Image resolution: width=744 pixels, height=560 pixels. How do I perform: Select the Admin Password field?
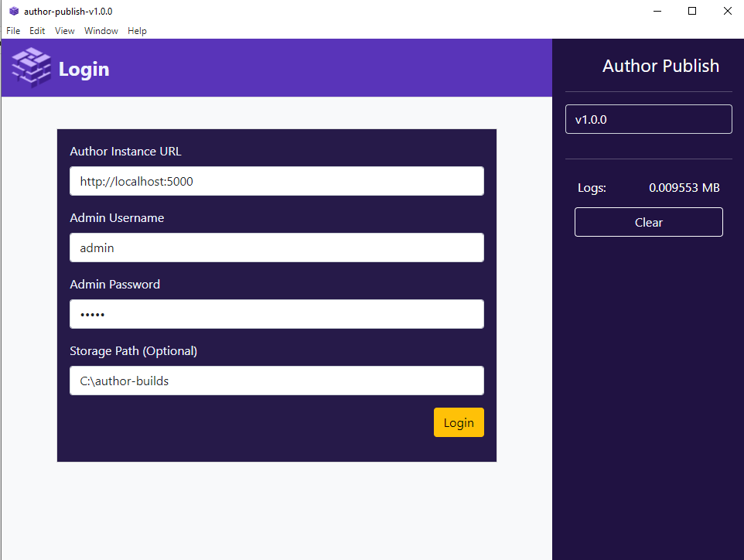[x=277, y=314]
